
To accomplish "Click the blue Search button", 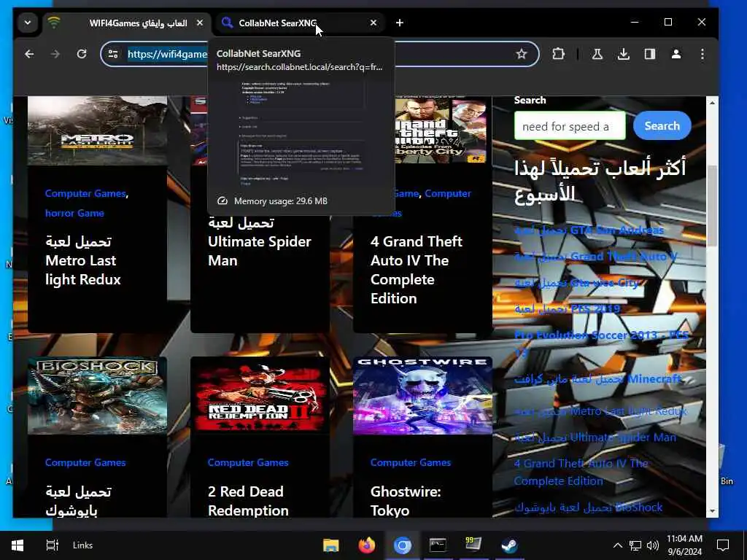I will tap(662, 125).
